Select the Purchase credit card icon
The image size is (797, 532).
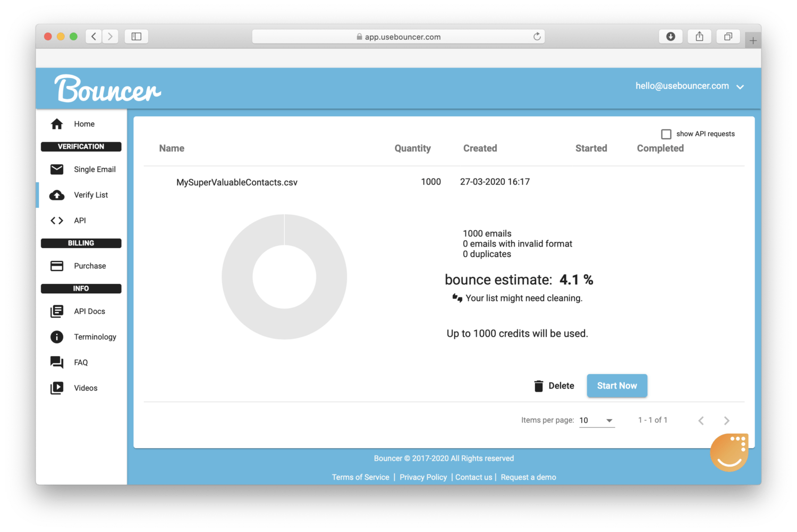(57, 266)
